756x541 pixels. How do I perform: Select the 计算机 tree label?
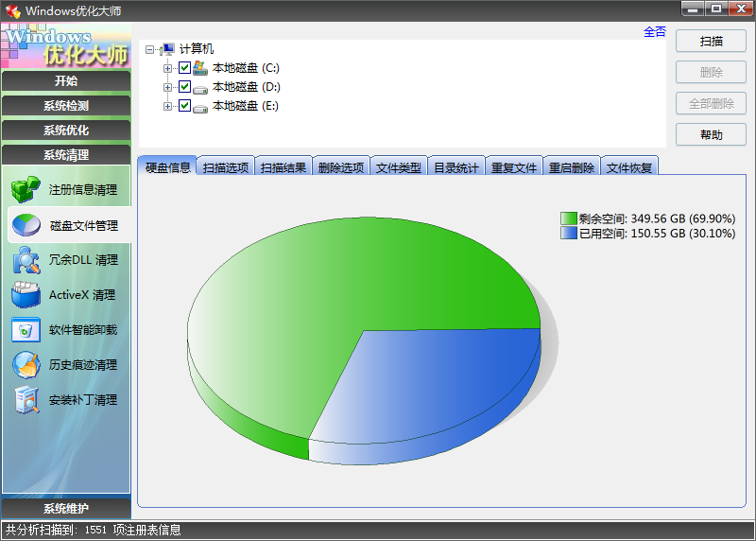[197, 49]
